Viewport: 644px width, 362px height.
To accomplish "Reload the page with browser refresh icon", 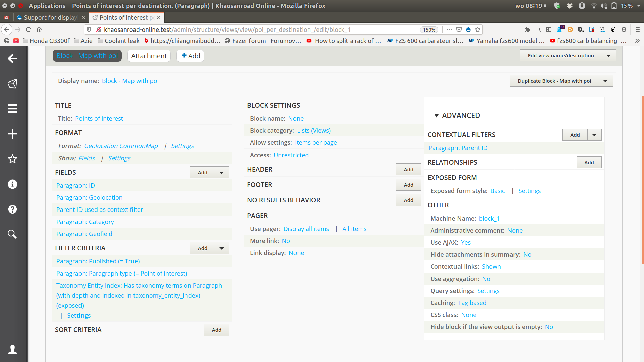I will [x=29, y=29].
